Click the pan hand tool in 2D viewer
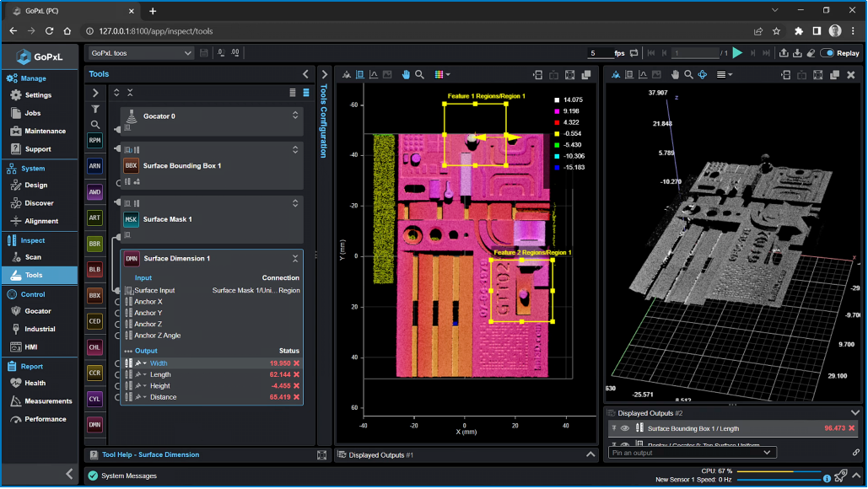The image size is (868, 489). (x=406, y=74)
